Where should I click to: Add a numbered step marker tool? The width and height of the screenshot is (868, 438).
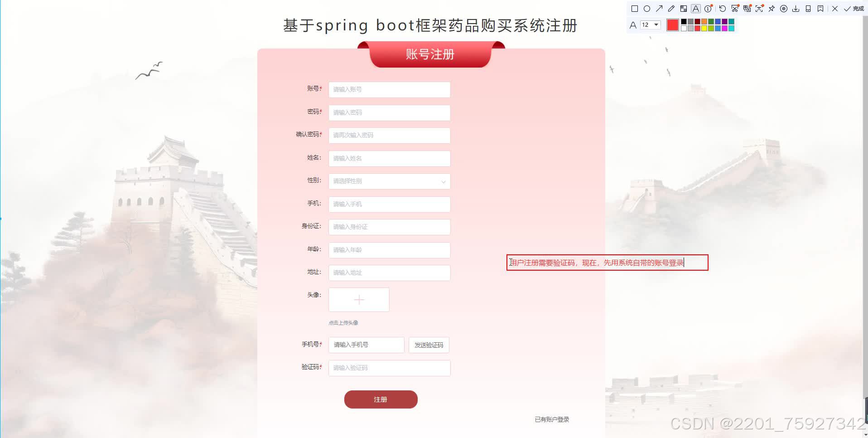pos(708,9)
